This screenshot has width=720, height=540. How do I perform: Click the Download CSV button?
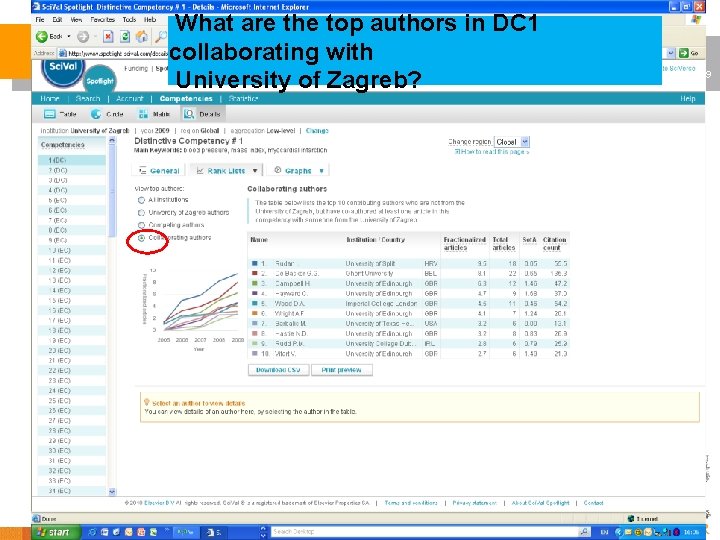278,370
